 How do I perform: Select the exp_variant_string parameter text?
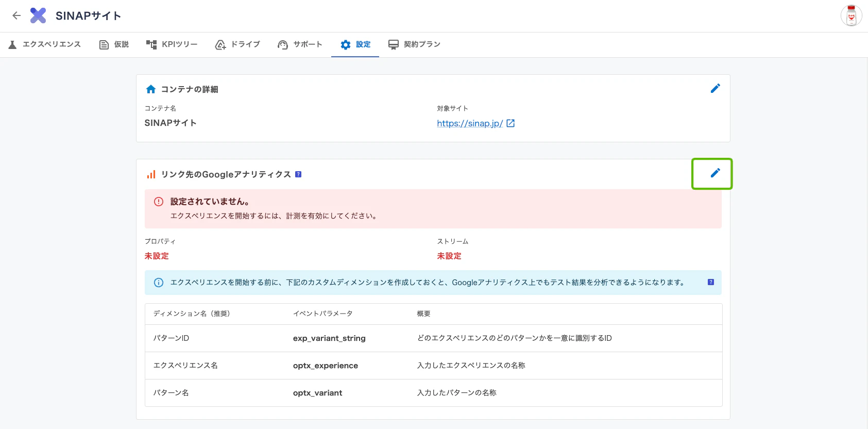click(329, 338)
